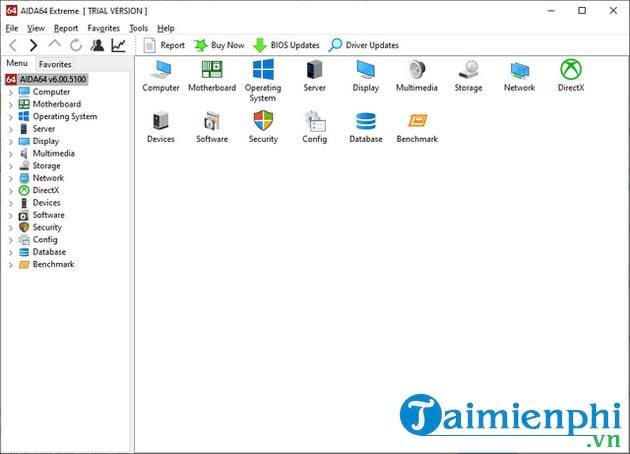Viewport: 630px width, 454px height.
Task: Open the Favorites menu in menu bar
Action: point(104,28)
